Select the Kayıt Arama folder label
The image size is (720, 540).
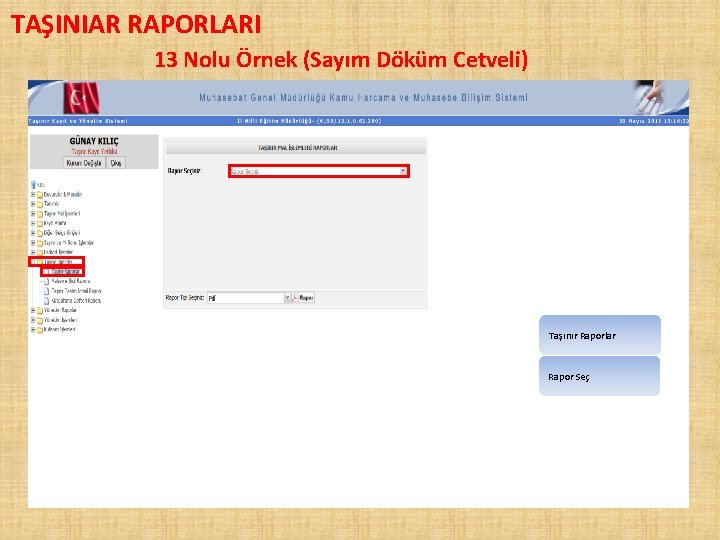click(x=55, y=223)
